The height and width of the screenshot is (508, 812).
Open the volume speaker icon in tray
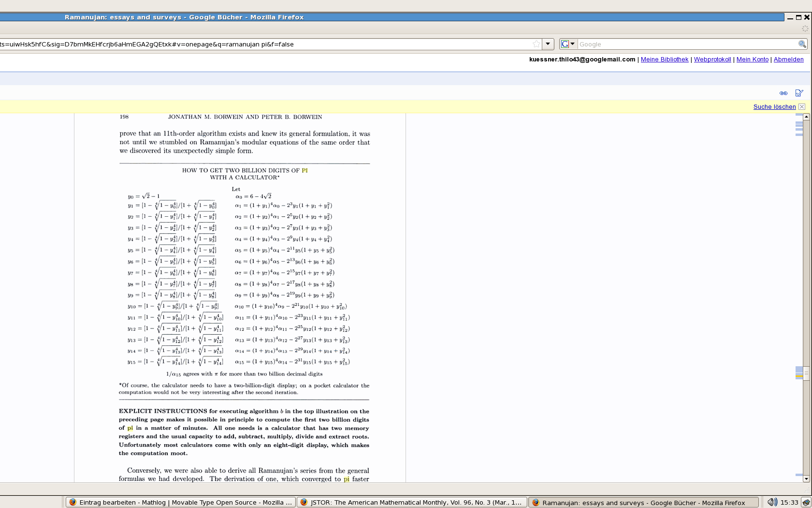pos(772,502)
